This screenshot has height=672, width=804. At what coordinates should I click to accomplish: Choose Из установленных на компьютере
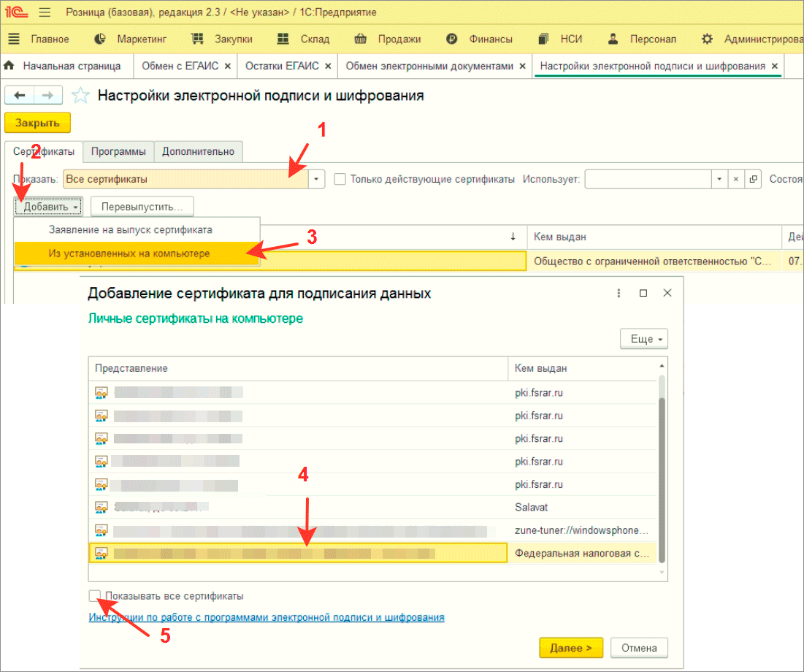coord(137,253)
